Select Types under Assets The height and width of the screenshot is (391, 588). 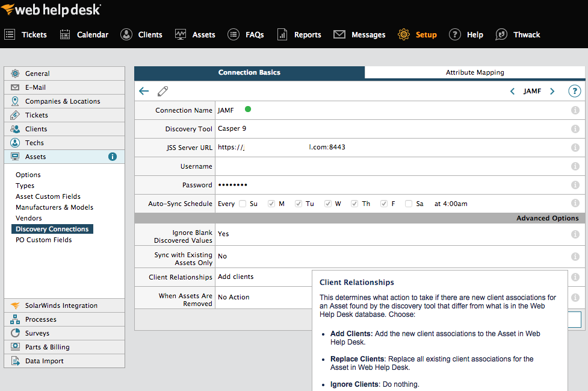[25, 186]
